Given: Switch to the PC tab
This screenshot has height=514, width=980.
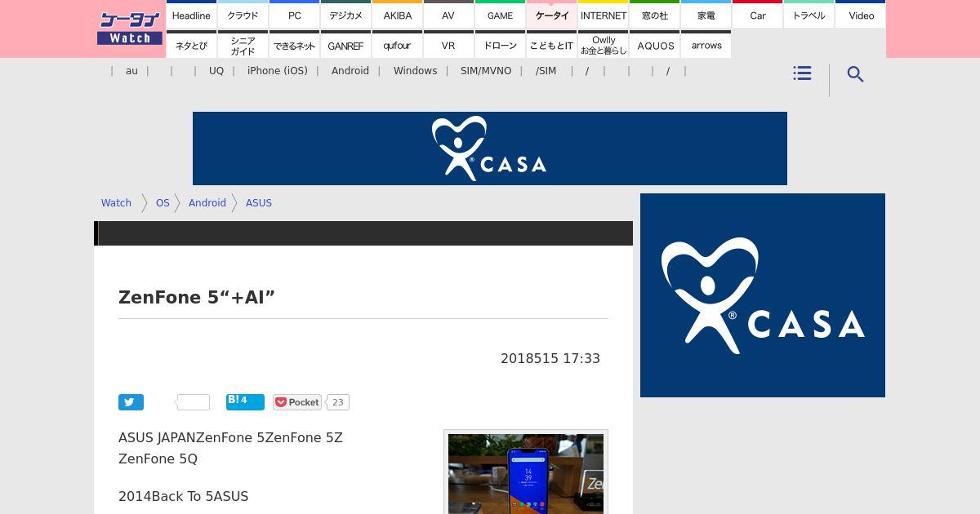Looking at the screenshot, I should (x=295, y=16).
